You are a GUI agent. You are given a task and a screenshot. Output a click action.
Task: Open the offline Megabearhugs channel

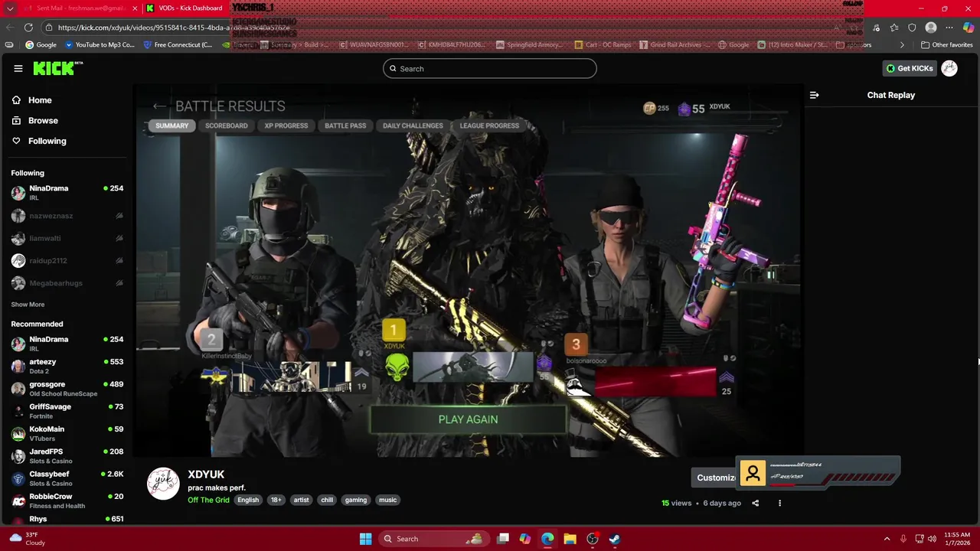point(67,283)
